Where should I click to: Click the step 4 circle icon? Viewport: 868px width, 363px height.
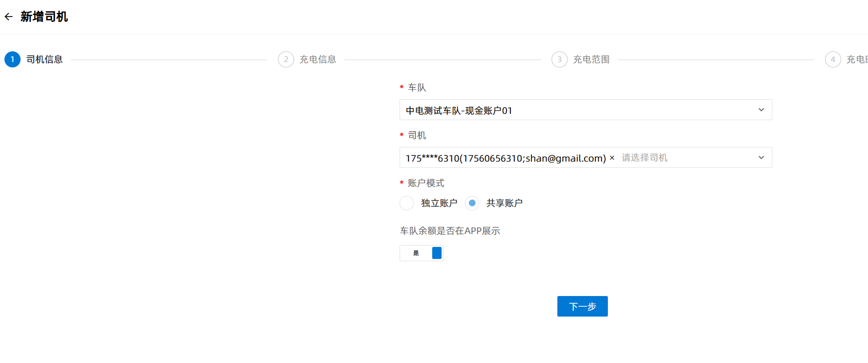(x=833, y=59)
